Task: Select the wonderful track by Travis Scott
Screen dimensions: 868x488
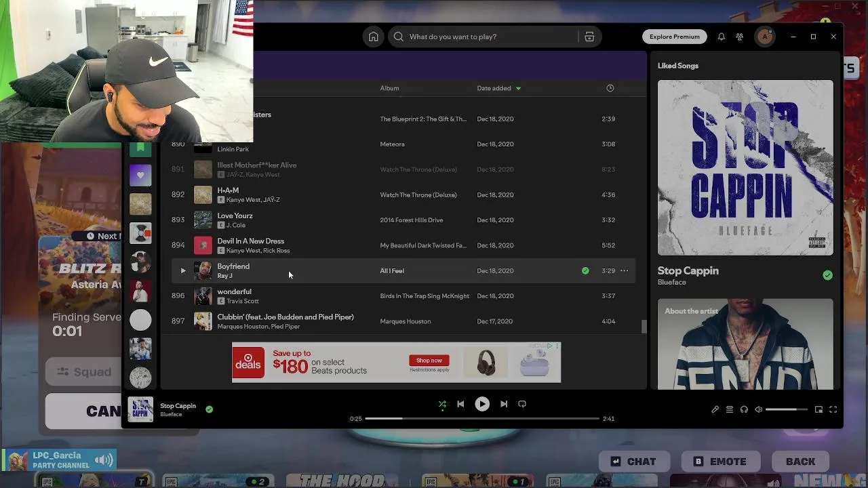Action: [x=234, y=291]
